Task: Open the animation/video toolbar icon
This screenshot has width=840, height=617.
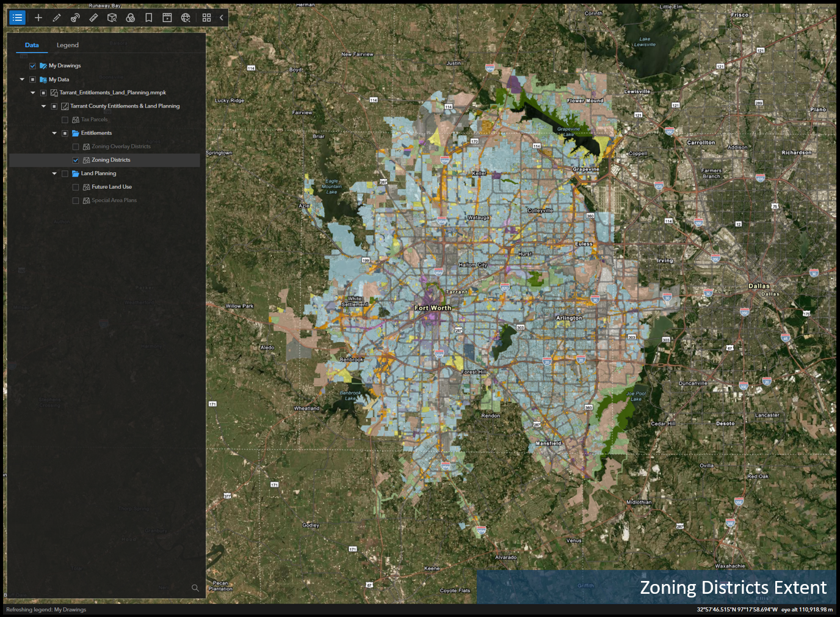Action: (x=167, y=18)
